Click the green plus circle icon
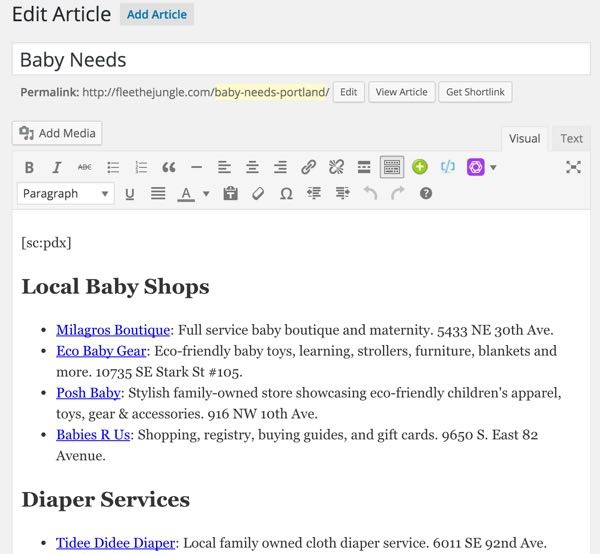600x554 pixels. [420, 167]
